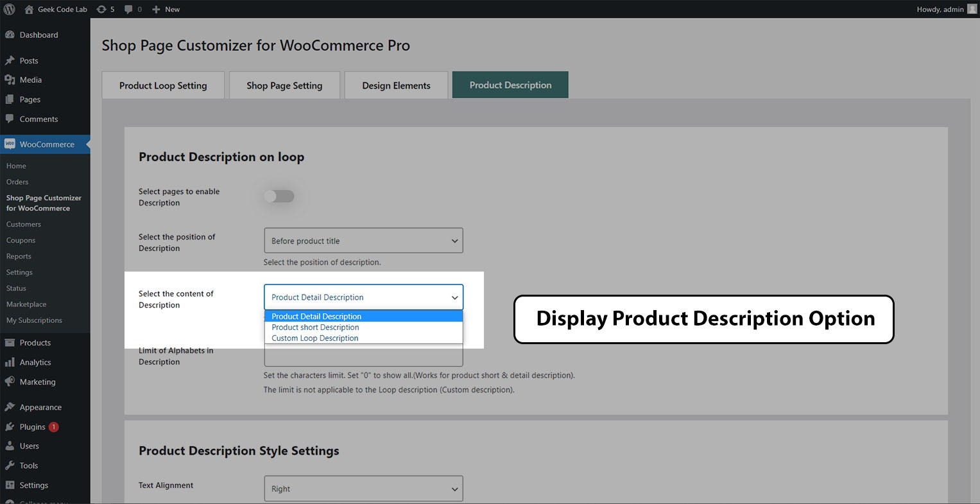The height and width of the screenshot is (504, 980).
Task: Open the Coupons submenu item
Action: (21, 240)
